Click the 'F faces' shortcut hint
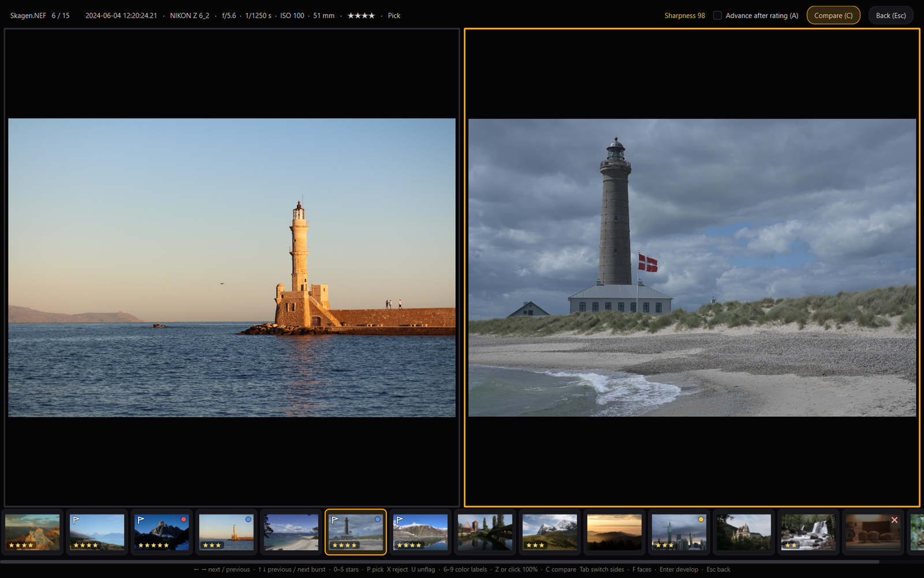924x578 pixels. (x=642, y=569)
